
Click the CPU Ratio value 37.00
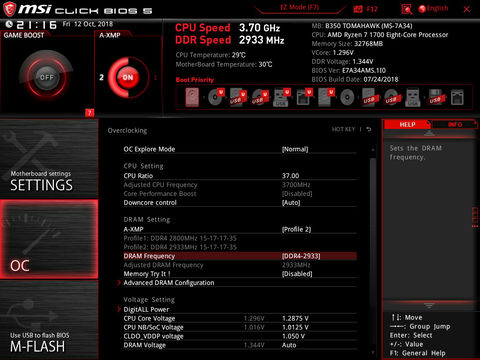coord(290,176)
